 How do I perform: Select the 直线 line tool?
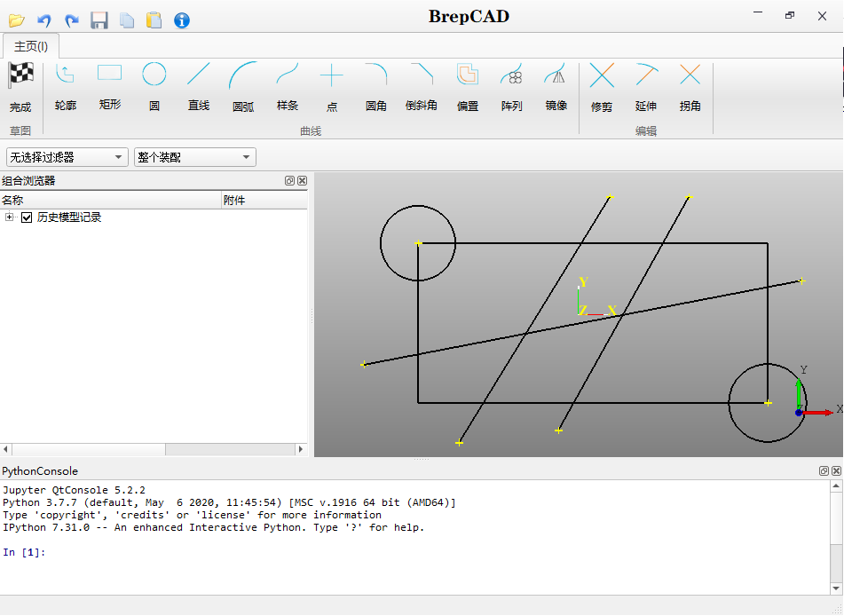(x=199, y=87)
